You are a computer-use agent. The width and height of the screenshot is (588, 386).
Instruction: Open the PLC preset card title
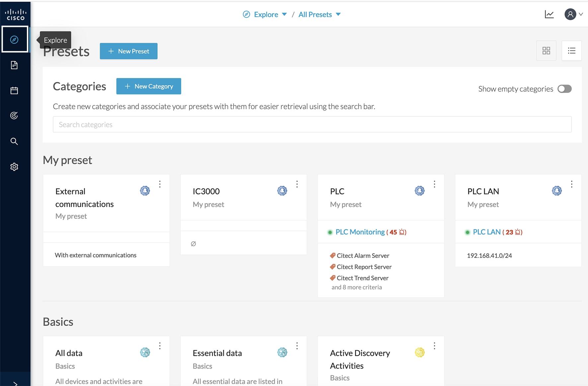pyautogui.click(x=337, y=191)
